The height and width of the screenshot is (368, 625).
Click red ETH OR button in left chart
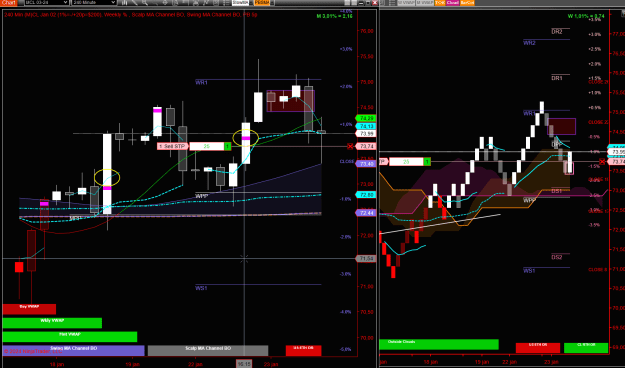(x=303, y=350)
